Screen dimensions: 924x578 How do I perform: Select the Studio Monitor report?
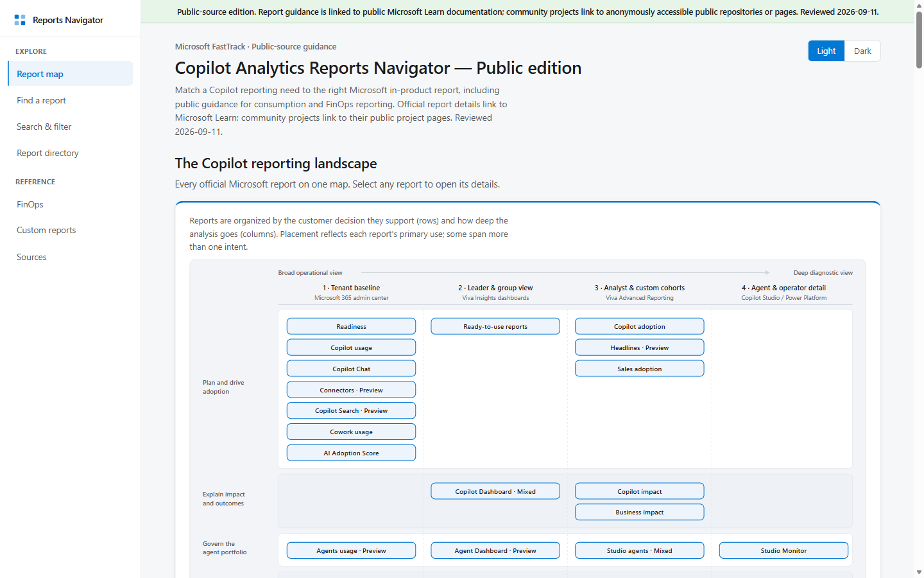point(783,550)
